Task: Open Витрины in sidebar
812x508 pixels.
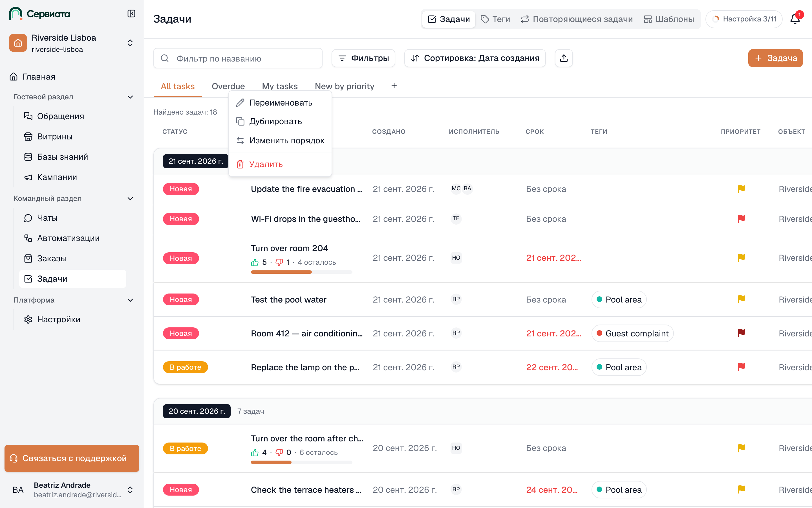Action: pyautogui.click(x=72, y=137)
